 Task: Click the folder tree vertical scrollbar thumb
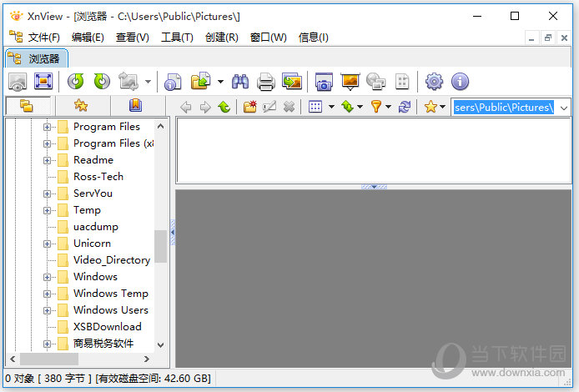[161, 246]
